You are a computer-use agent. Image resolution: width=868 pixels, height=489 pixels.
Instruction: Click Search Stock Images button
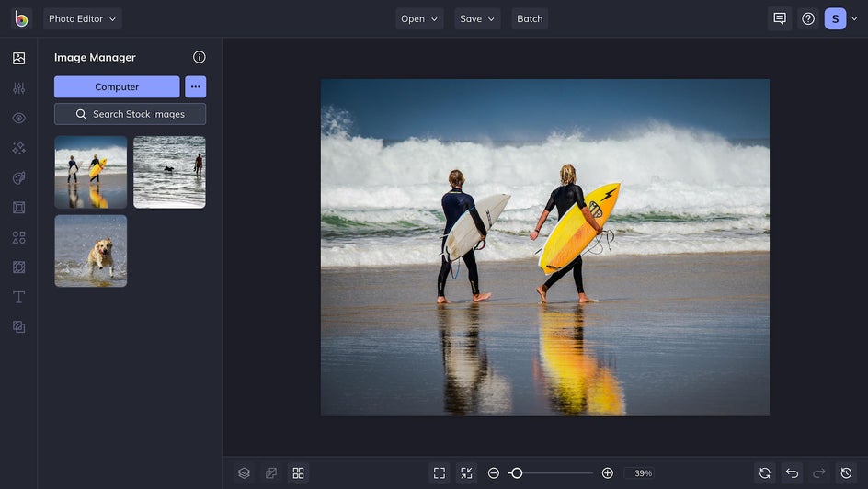coord(130,114)
